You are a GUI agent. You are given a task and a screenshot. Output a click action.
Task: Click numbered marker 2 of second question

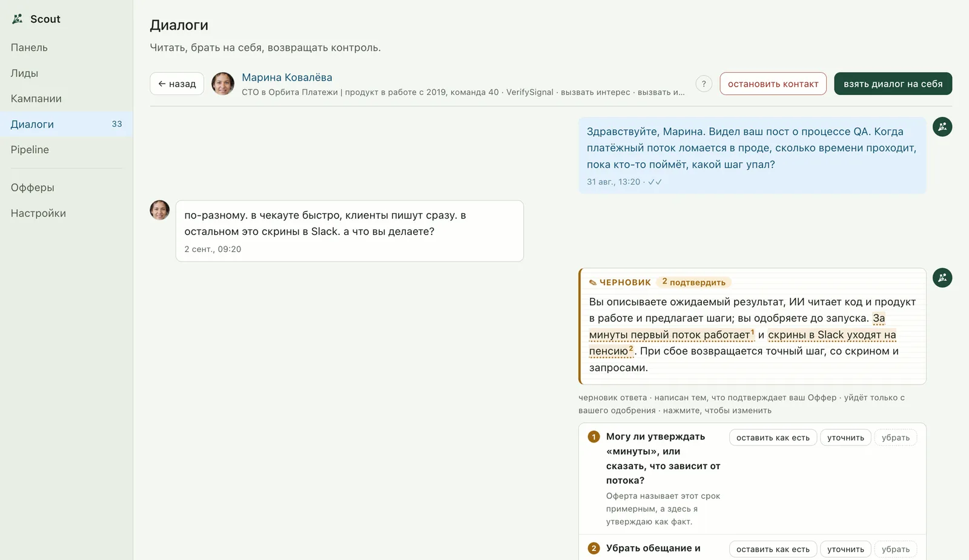pyautogui.click(x=594, y=548)
